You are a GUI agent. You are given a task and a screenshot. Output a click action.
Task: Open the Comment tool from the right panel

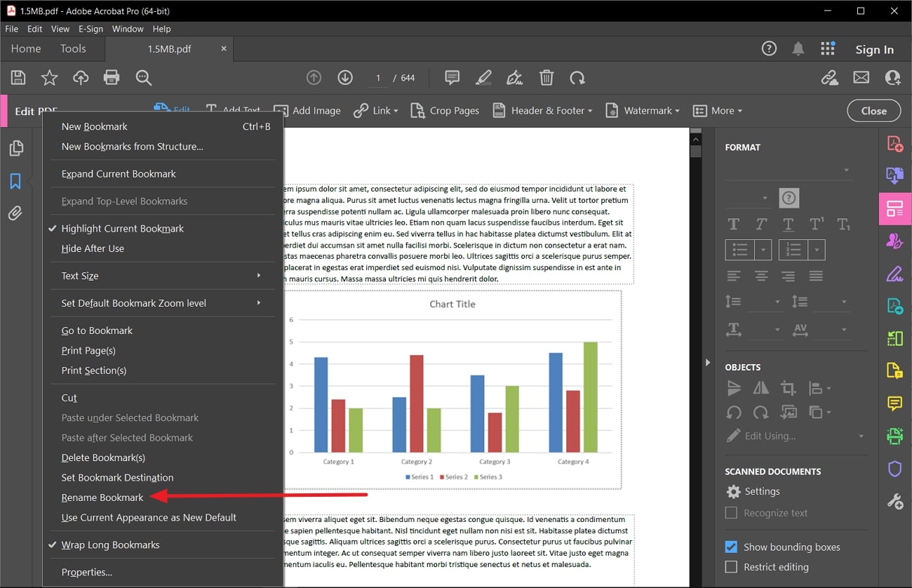[x=894, y=403]
